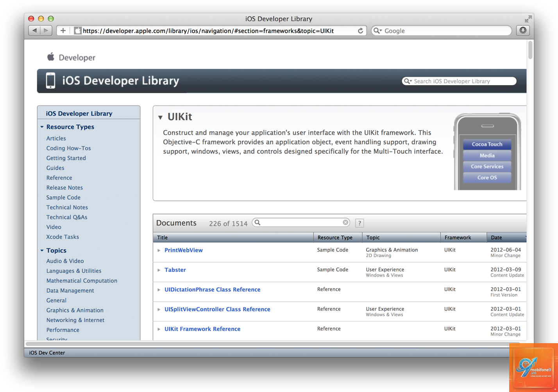The image size is (558, 392).
Task: Select the Mathematical Computation topic
Action: tap(82, 281)
